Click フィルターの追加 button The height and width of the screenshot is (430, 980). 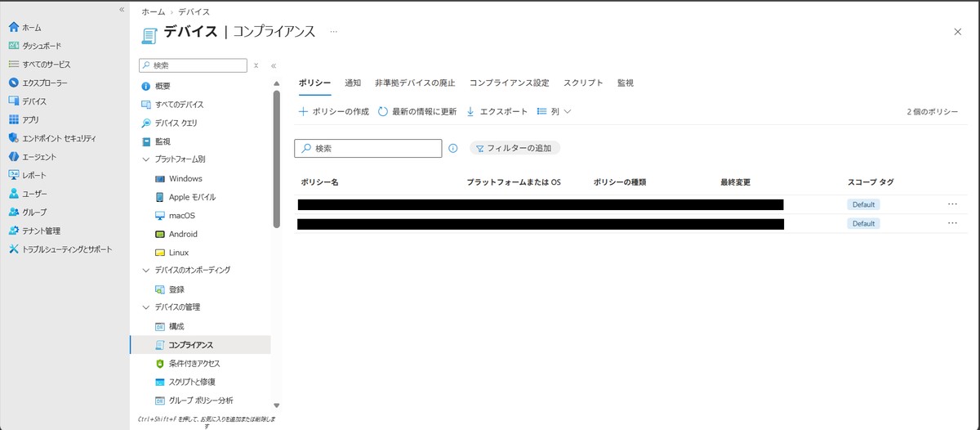tap(514, 149)
